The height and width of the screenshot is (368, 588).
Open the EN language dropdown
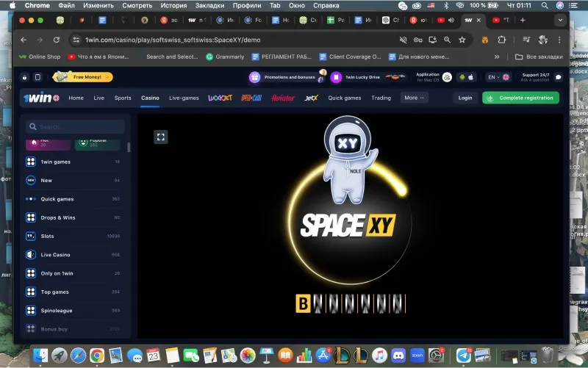point(498,77)
